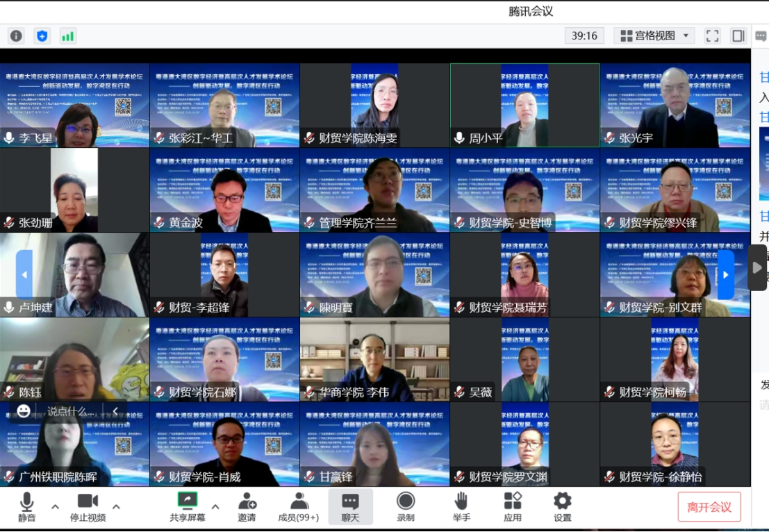Expand share options arrow beside 共享屏幕
The height and width of the screenshot is (532, 769).
[215, 506]
